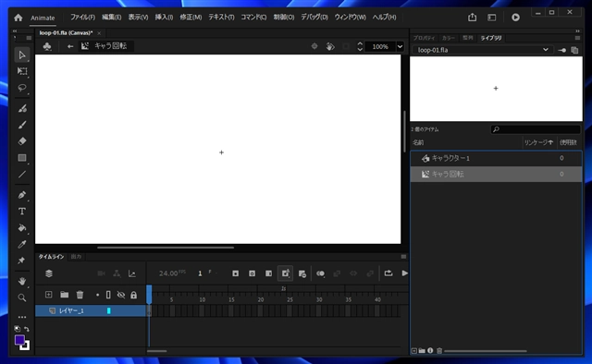The height and width of the screenshot is (364, 592).
Task: Open the File menu
Action: pos(82,18)
